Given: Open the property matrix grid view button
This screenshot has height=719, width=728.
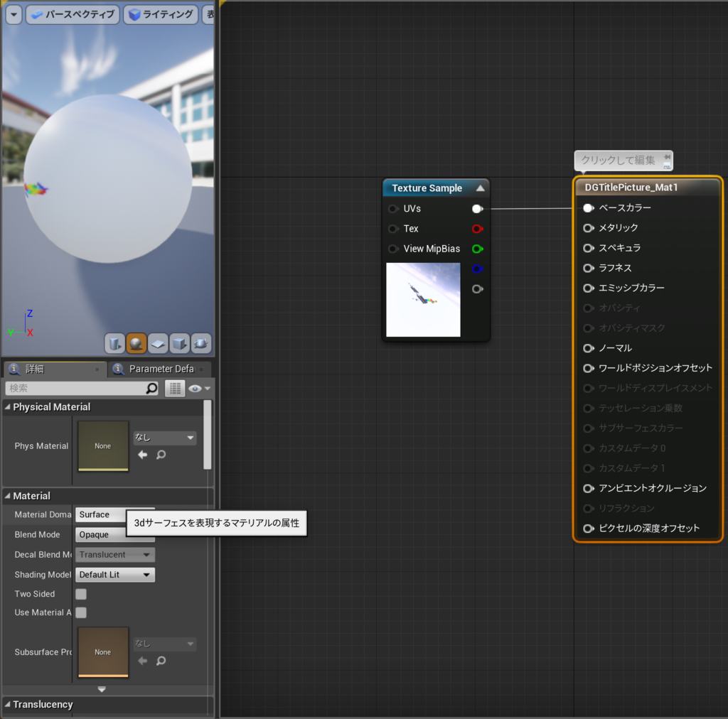Looking at the screenshot, I should tap(175, 388).
